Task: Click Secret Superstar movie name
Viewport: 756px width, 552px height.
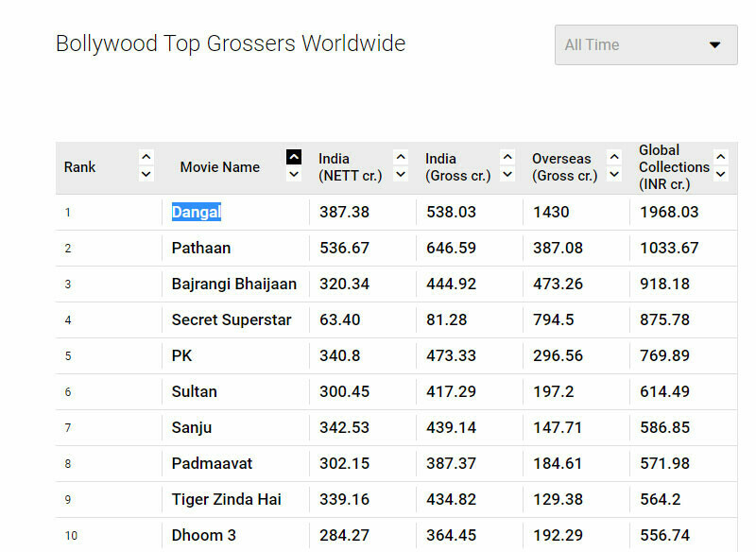Action: (x=232, y=320)
